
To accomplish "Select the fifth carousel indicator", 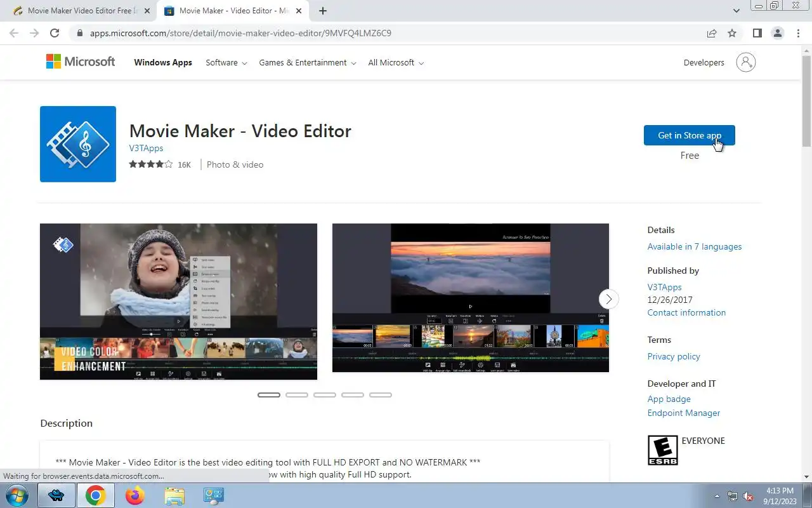I will [381, 395].
